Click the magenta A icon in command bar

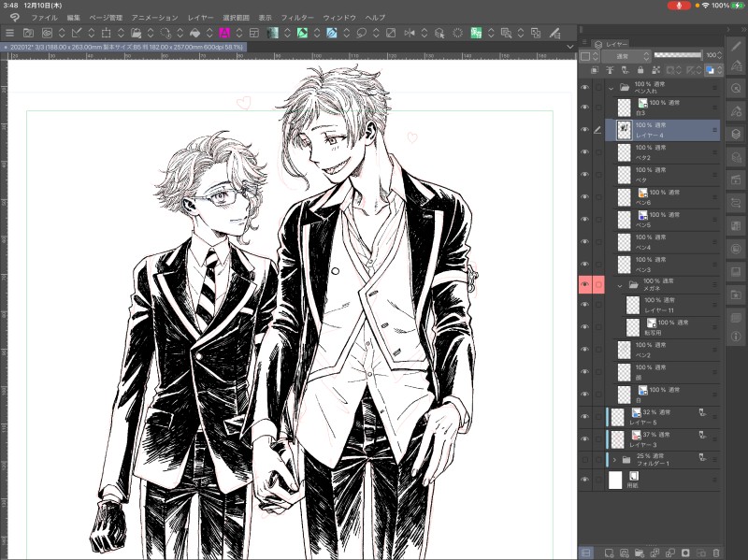224,33
